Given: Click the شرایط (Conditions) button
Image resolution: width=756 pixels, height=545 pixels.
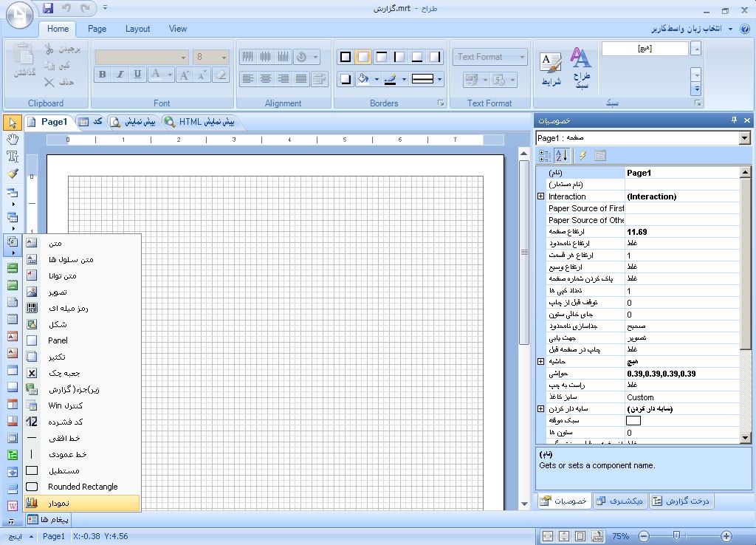Looking at the screenshot, I should 551,69.
